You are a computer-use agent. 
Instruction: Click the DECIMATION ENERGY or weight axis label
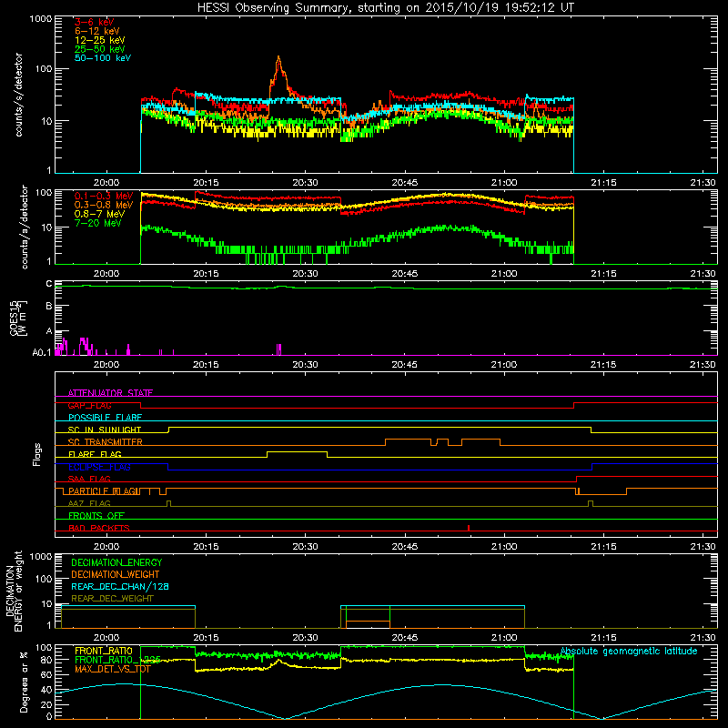(14, 591)
